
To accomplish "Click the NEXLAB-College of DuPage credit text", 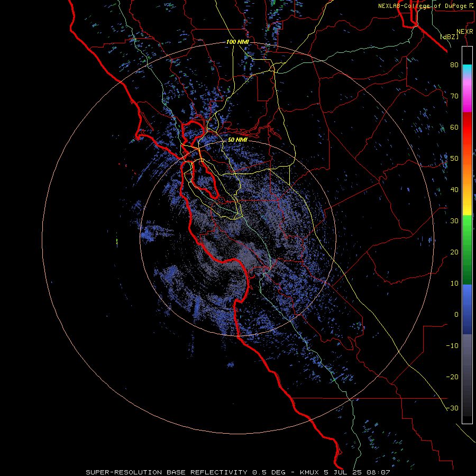I will [422, 6].
